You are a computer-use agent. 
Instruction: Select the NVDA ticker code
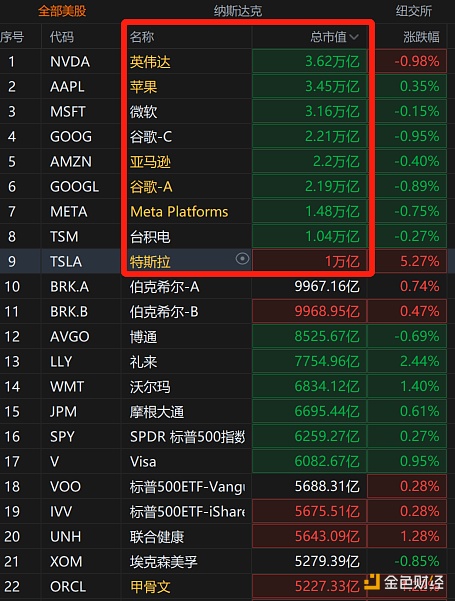click(70, 62)
